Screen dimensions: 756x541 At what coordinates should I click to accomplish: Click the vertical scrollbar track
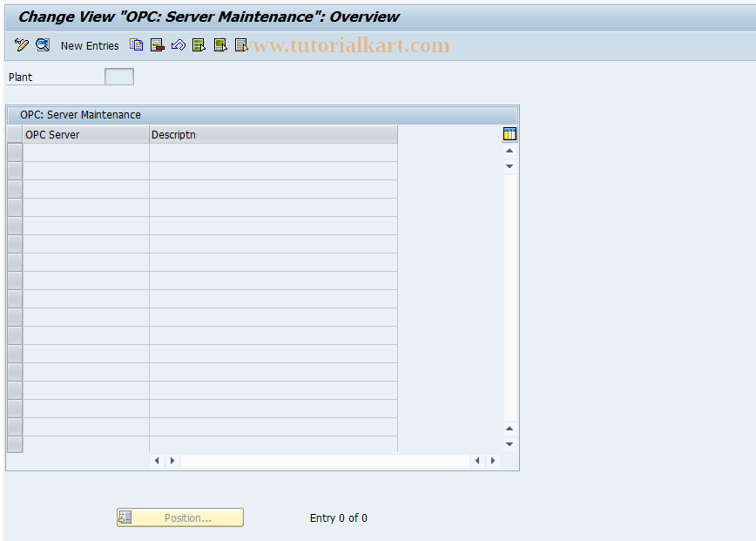pyautogui.click(x=510, y=297)
